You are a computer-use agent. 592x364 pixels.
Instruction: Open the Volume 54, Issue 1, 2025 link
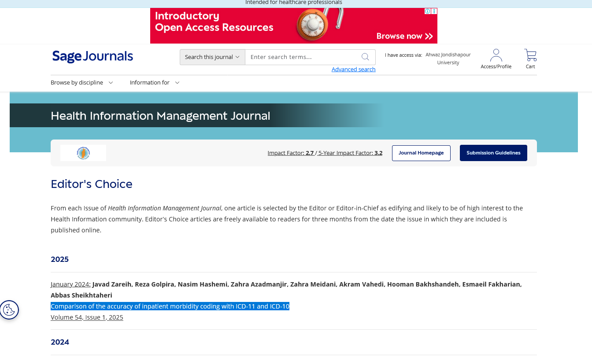coord(87,317)
